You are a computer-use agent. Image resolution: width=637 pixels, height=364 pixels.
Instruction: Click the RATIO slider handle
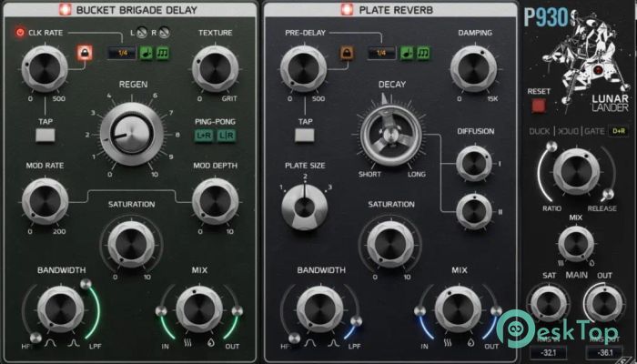tap(551, 147)
